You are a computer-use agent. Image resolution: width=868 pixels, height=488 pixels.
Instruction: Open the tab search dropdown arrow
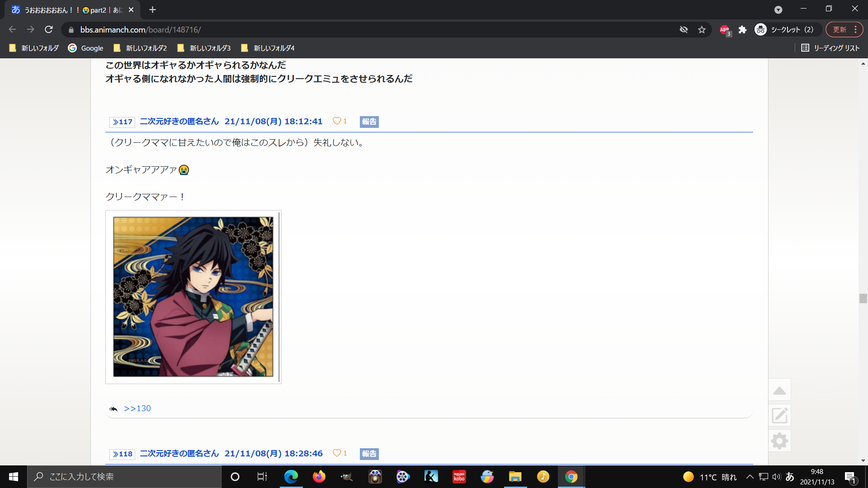[778, 9]
